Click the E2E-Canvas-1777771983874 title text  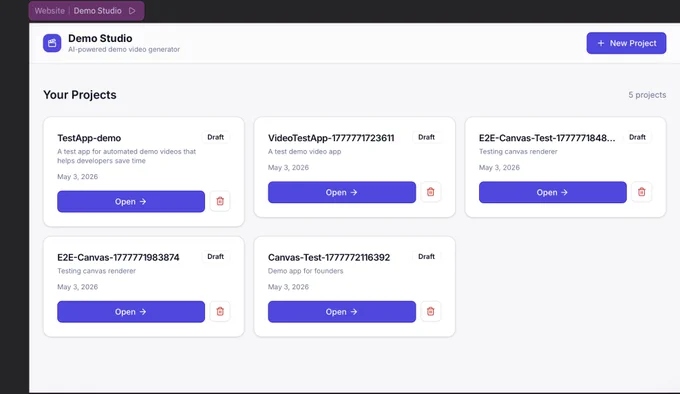(x=118, y=257)
